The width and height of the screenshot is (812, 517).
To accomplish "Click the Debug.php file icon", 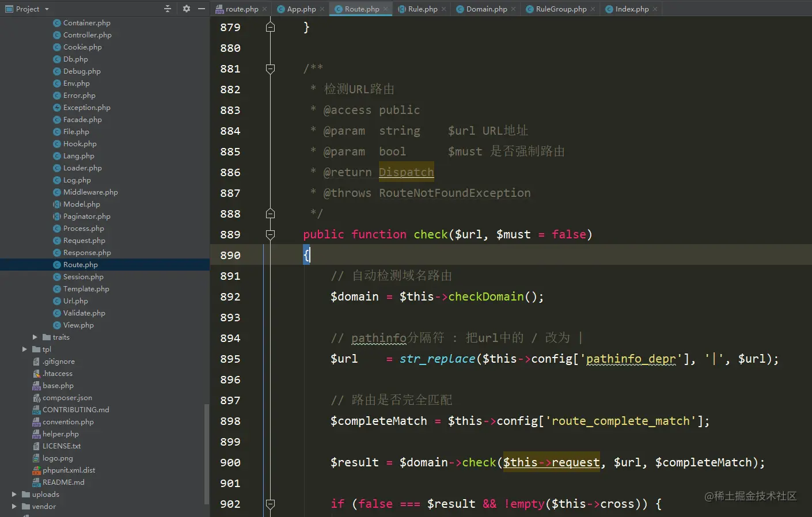I will 57,71.
